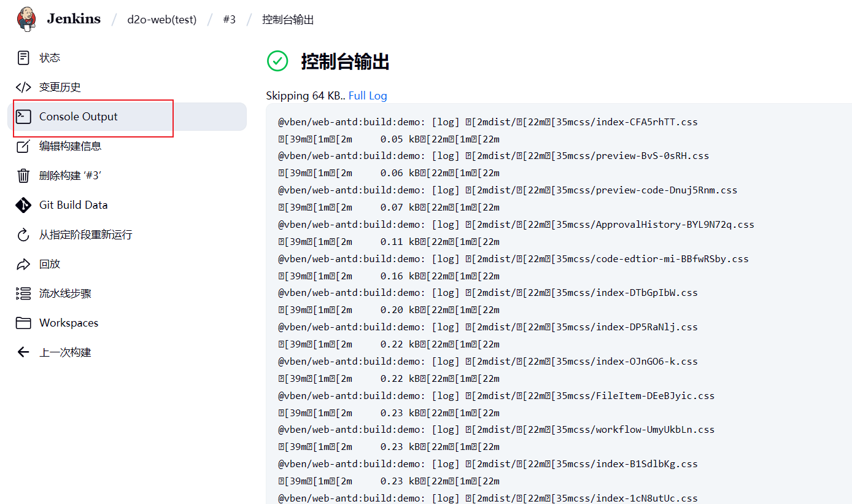Select Console Output in the sidebar
This screenshot has width=852, height=504.
[x=126, y=117]
